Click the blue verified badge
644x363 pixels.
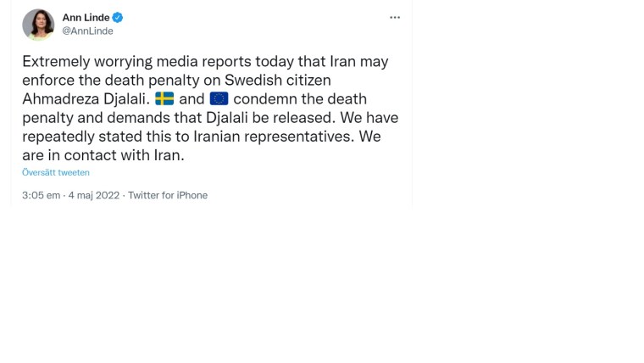118,18
